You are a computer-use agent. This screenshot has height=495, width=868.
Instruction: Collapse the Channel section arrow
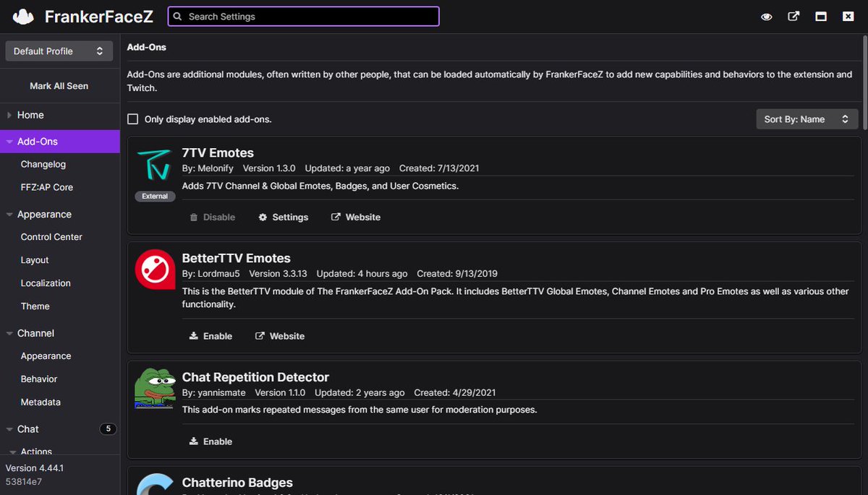point(9,333)
